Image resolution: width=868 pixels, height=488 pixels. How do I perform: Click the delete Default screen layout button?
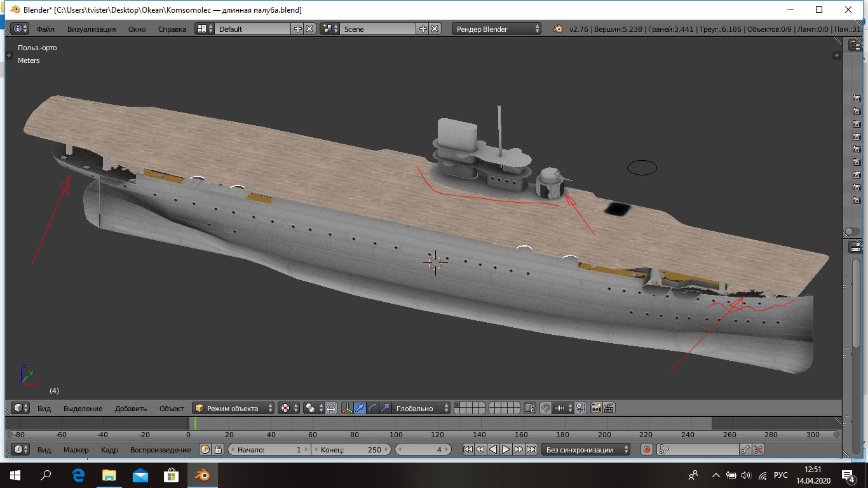click(309, 29)
